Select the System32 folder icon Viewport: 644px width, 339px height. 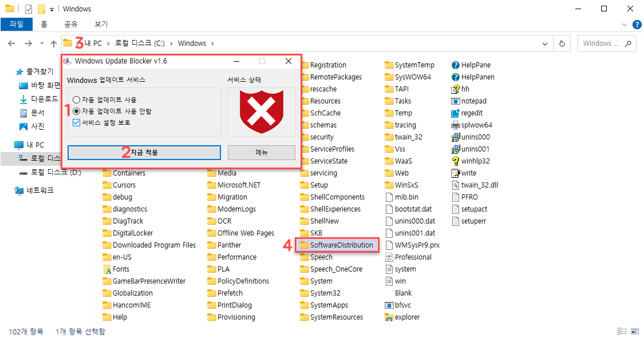pyautogui.click(x=305, y=293)
